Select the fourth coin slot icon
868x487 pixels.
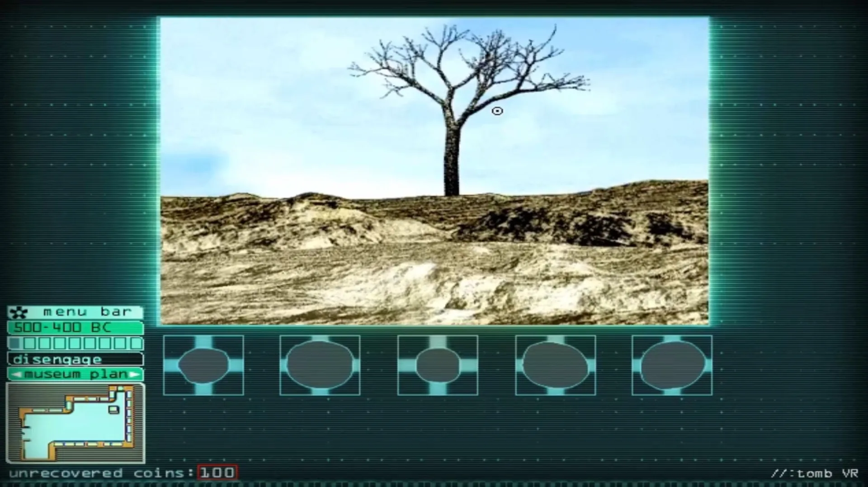pos(555,365)
